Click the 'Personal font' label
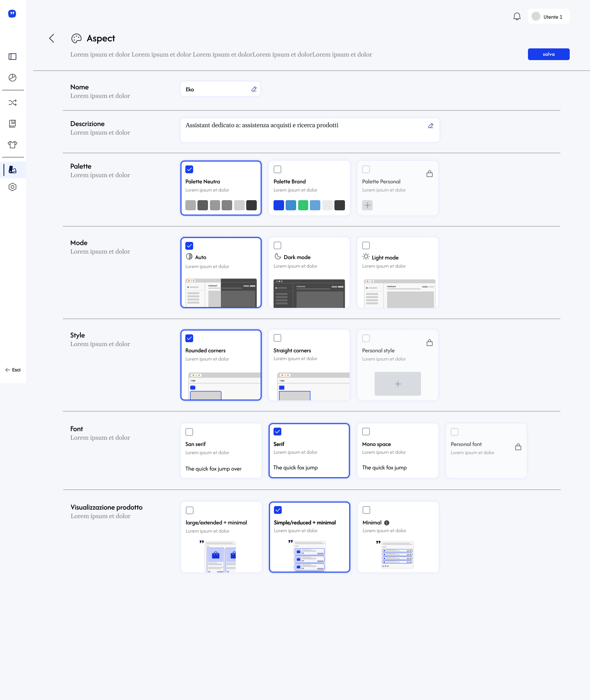 click(466, 444)
